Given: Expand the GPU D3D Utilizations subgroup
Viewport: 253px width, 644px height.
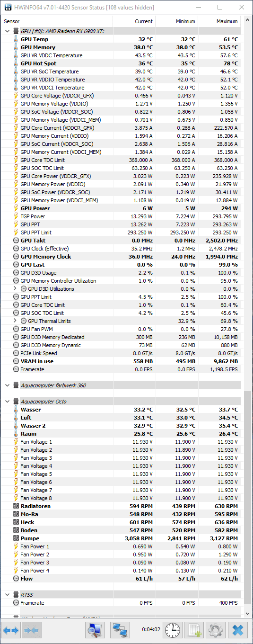Looking at the screenshot, I should (x=15, y=289).
